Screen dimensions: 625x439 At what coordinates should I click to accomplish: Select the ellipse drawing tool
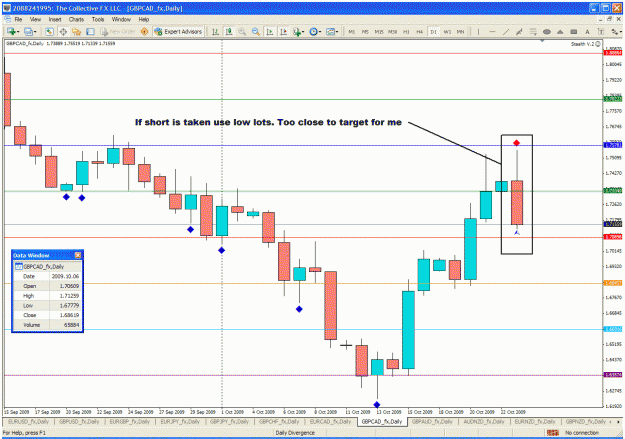(x=547, y=31)
